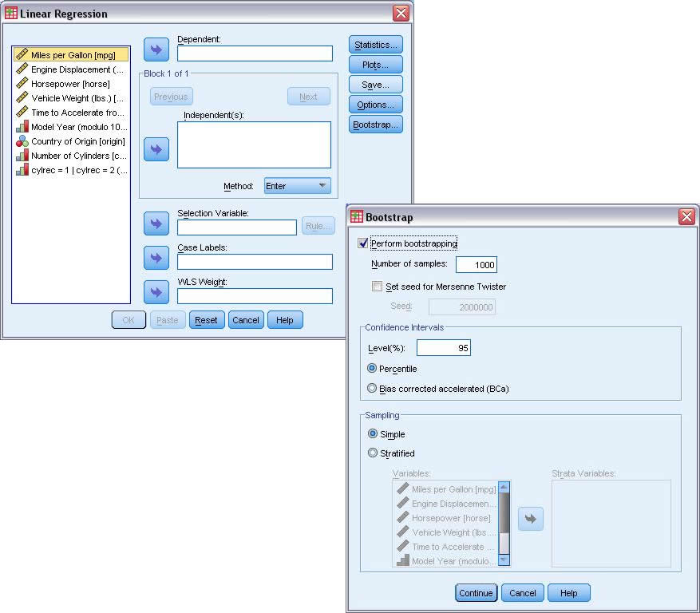The width and height of the screenshot is (700, 613).
Task: Enable Set seed for Mersenne Twister
Action: coord(378,287)
